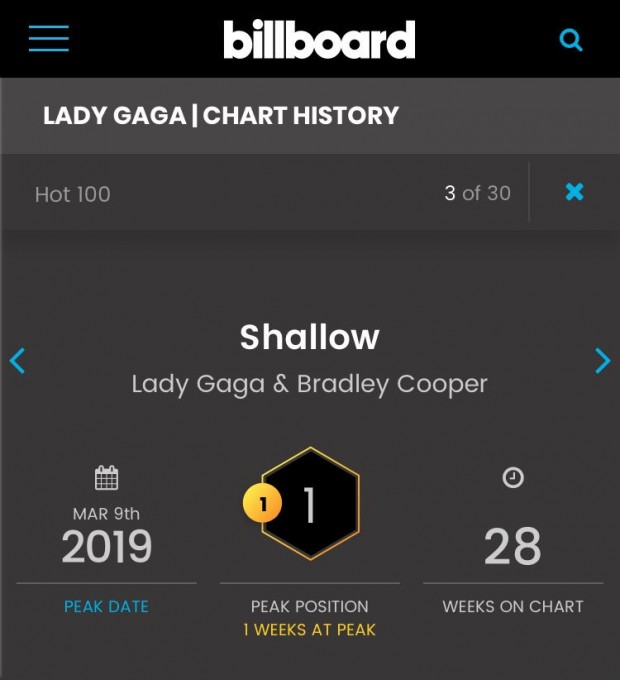Close the Hot 100 panel with the X
Image resolution: width=620 pixels, height=680 pixels.
click(574, 192)
